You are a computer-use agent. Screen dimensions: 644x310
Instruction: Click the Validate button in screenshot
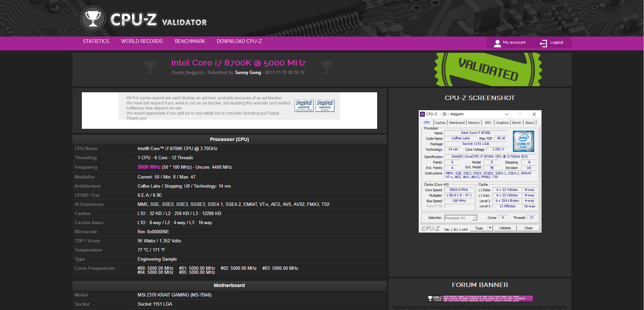tap(505, 228)
